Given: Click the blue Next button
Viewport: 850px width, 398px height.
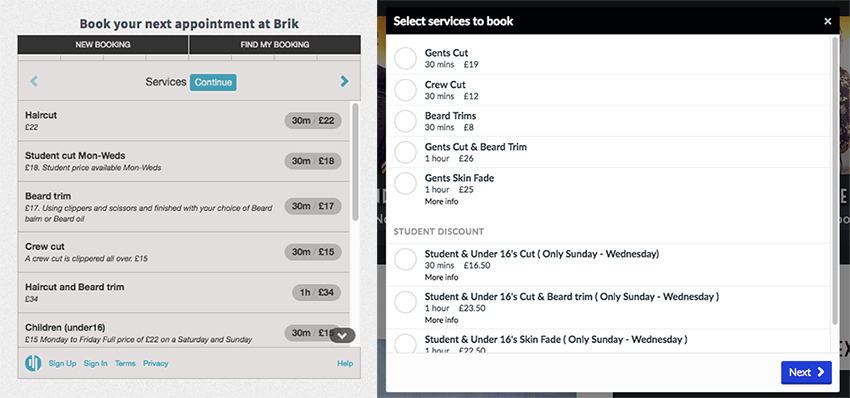Looking at the screenshot, I should (806, 372).
